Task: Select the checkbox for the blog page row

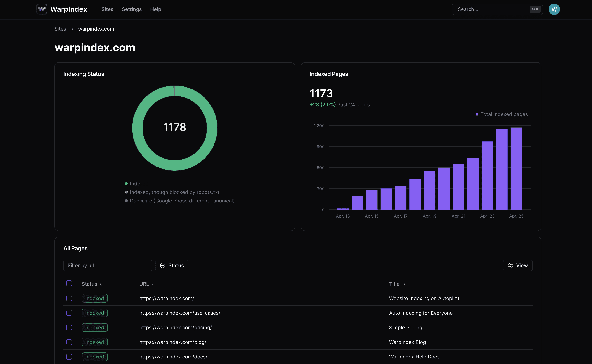Action: pyautogui.click(x=69, y=342)
